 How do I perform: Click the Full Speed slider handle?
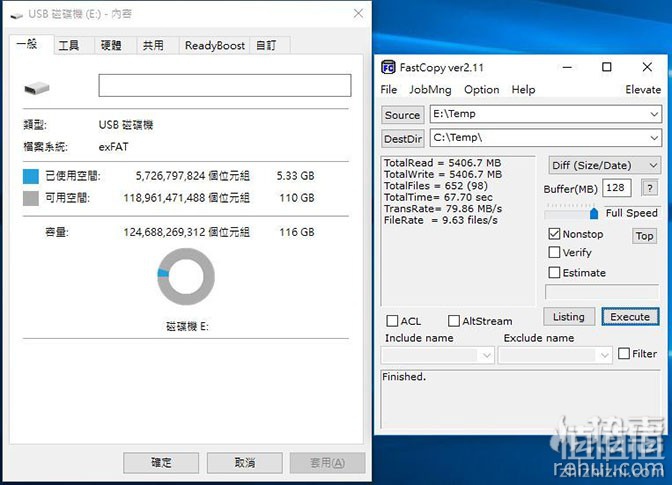click(594, 213)
